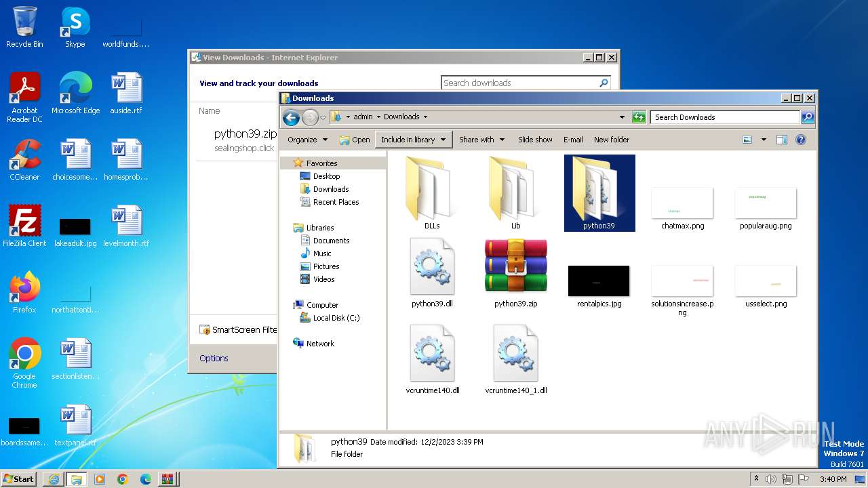Viewport: 868px width, 488px height.
Task: Click in the Search Downloads field
Action: click(725, 117)
